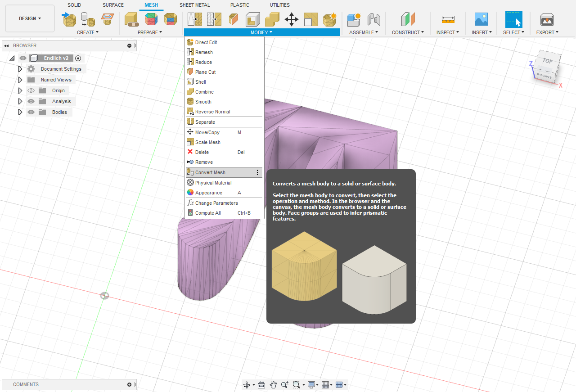This screenshot has height=392, width=576.
Task: Choose Change Parameters from Modify menu
Action: pos(224,203)
